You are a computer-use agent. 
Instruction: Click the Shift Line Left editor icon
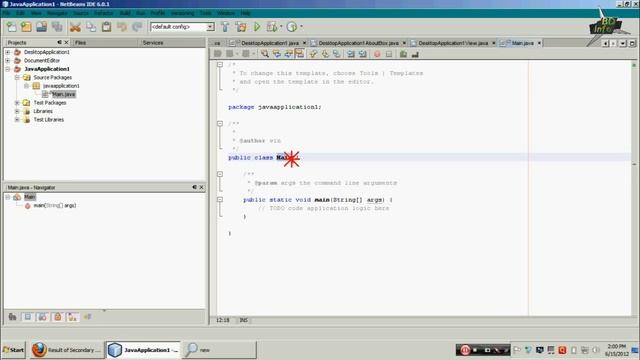coord(351,54)
